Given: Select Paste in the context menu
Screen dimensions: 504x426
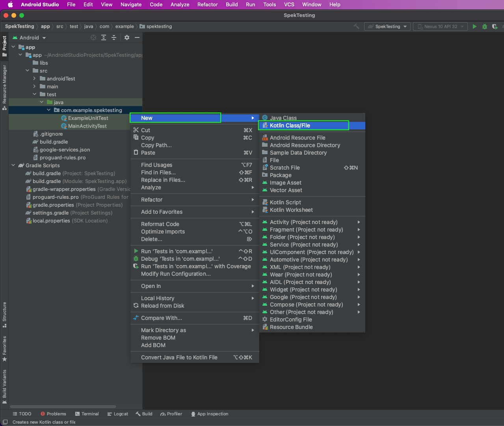Looking at the screenshot, I should (x=195, y=153).
